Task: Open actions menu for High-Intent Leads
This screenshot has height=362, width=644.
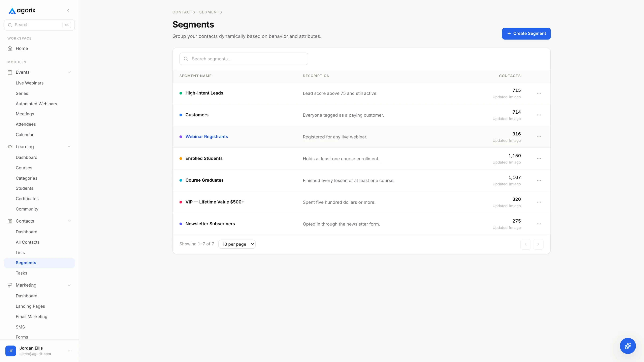Action: [539, 93]
